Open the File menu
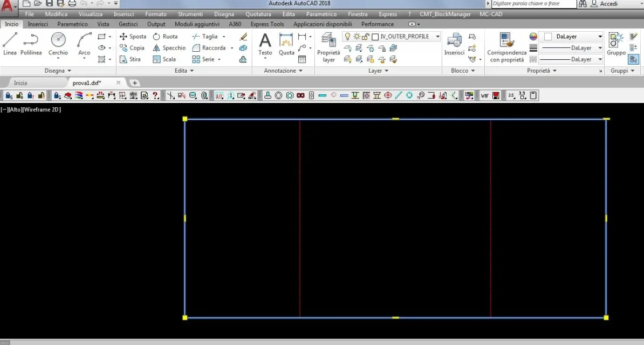The image size is (644, 345). (x=29, y=14)
